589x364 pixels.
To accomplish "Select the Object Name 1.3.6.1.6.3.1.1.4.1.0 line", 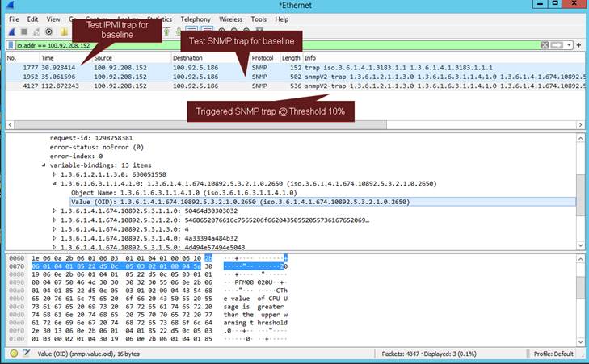I will tap(184, 193).
